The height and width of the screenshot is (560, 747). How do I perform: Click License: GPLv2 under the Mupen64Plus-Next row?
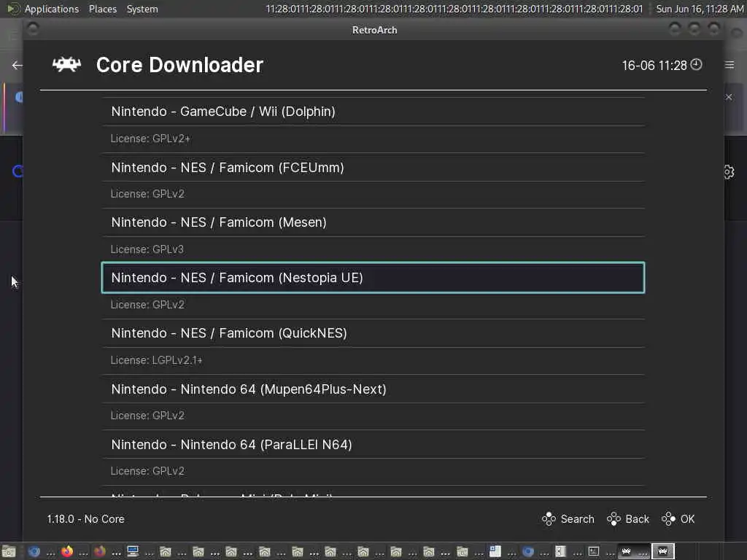click(x=147, y=415)
